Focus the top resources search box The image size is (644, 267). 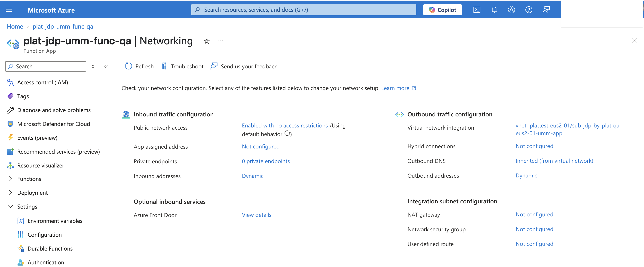pos(304,10)
